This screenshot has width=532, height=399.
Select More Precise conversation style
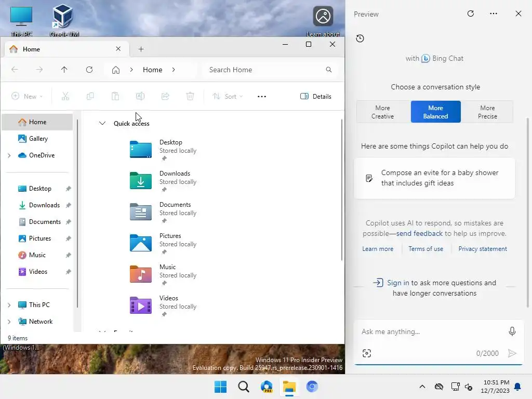pyautogui.click(x=487, y=112)
